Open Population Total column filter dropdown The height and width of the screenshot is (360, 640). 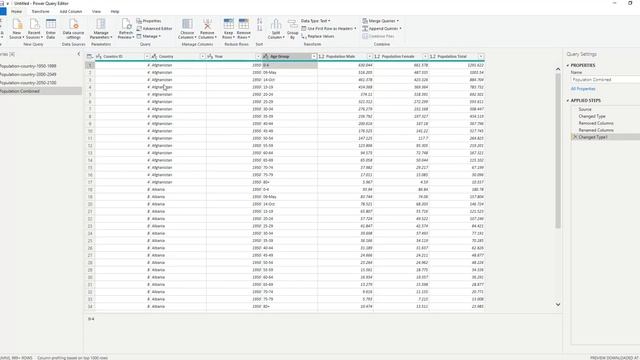481,56
